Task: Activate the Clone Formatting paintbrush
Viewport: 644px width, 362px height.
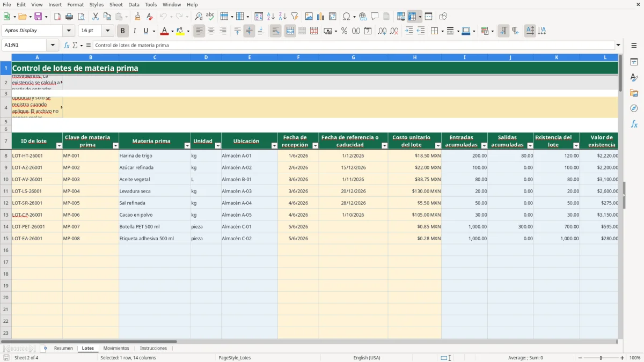Action: point(137,17)
